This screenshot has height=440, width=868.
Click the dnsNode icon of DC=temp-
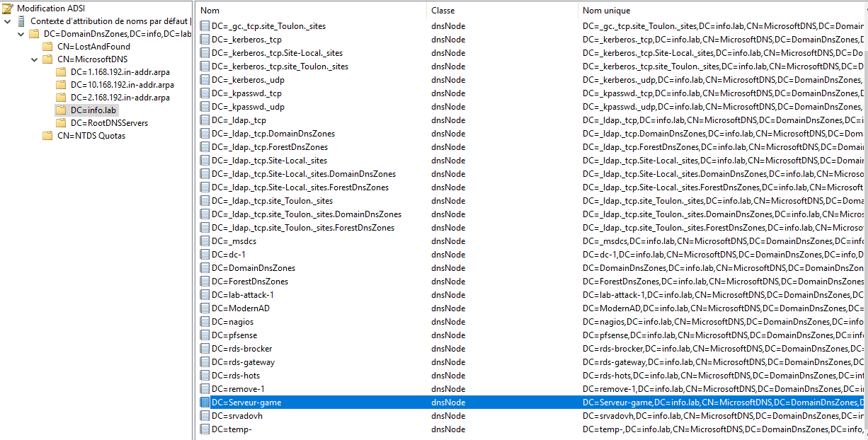pos(205,429)
